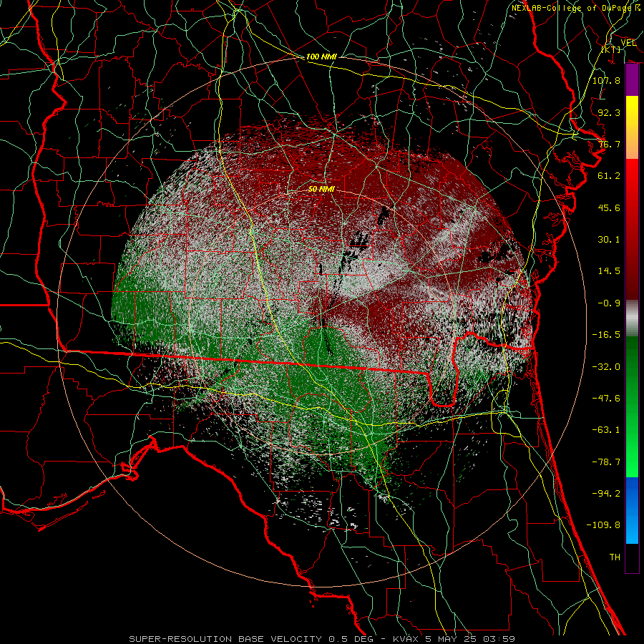This screenshot has width=644, height=644.
Task: Click the -47.6 velocity legend value
Action: (606, 399)
